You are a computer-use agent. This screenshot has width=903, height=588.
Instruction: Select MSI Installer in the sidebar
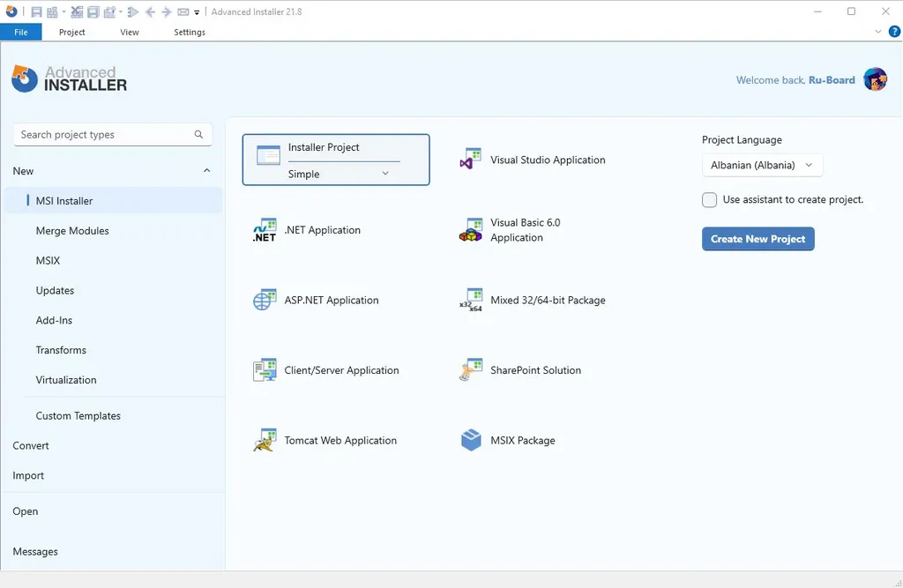pyautogui.click(x=114, y=200)
